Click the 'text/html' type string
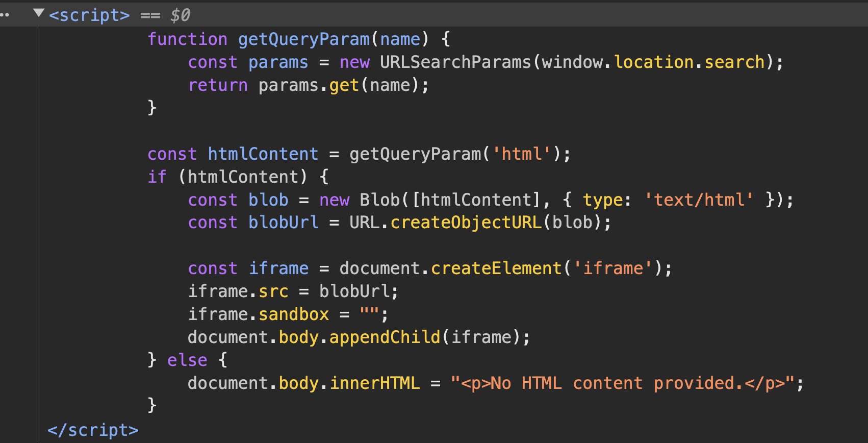The width and height of the screenshot is (868, 443). 699,200
